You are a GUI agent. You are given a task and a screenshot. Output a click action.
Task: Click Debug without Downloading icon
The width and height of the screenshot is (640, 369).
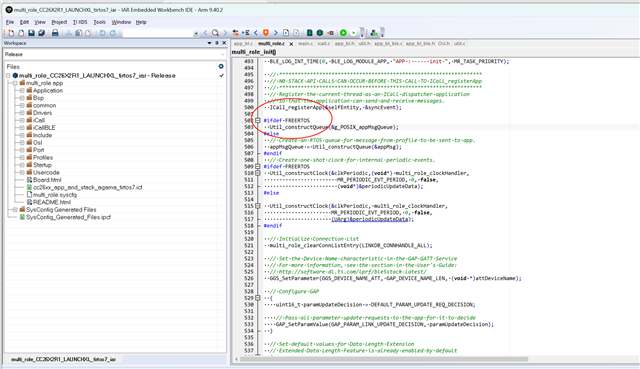coord(353,33)
